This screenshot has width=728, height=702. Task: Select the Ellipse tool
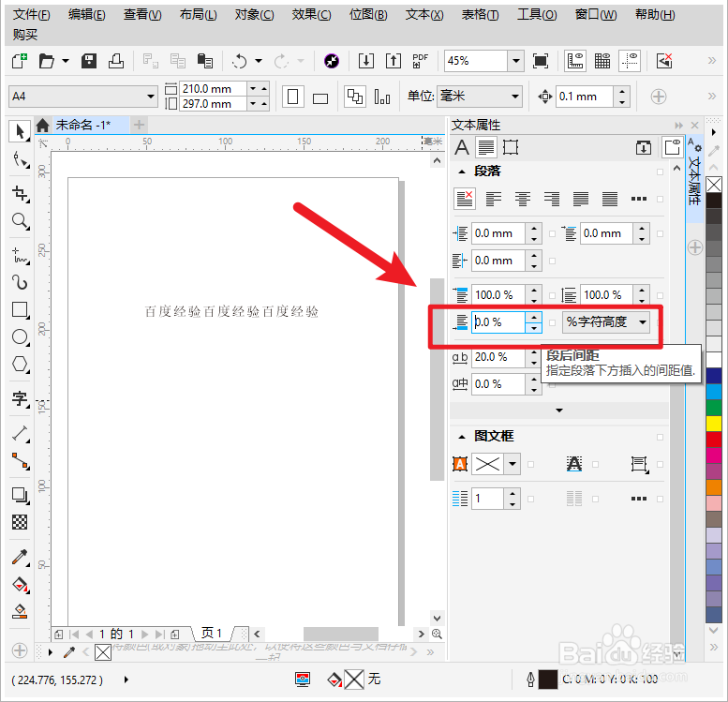20,336
